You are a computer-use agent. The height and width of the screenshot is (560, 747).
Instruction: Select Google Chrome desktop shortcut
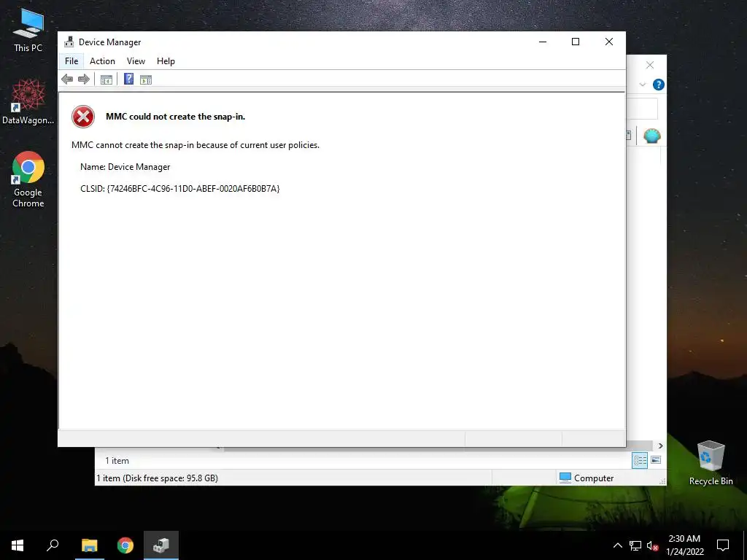coord(28,179)
